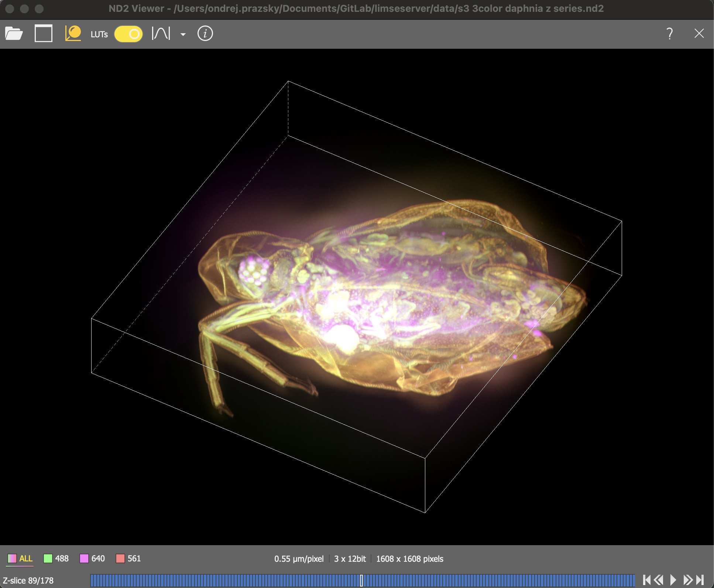Click the LUT curve adjustment icon
The image size is (714, 588).
point(161,34)
